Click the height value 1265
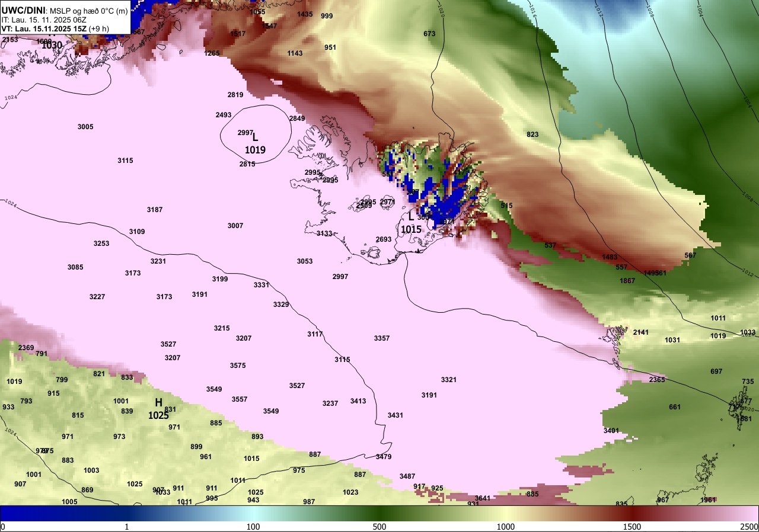 coord(212,53)
